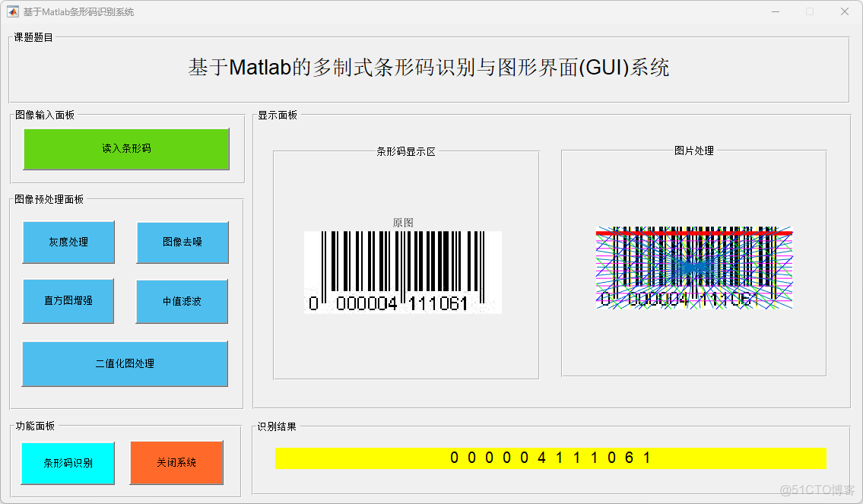Click the orange 关闭系统 button
The image size is (863, 504).
coord(176,462)
